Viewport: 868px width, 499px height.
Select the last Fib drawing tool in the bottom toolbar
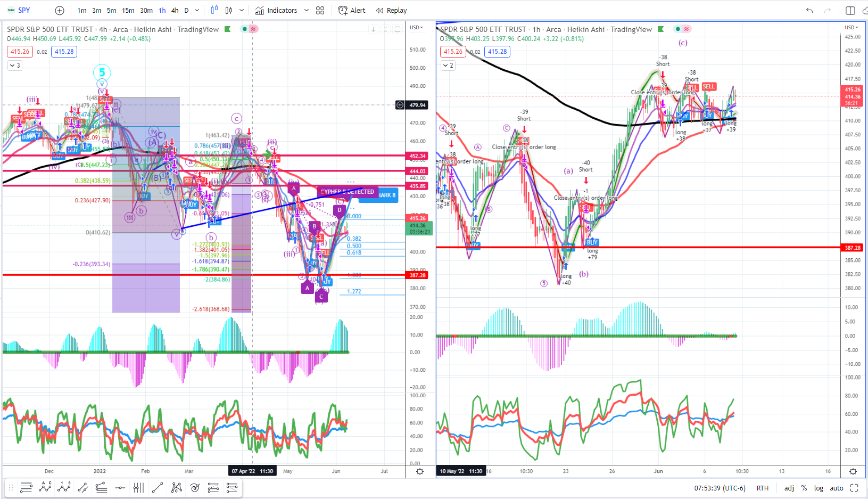pyautogui.click(x=232, y=487)
